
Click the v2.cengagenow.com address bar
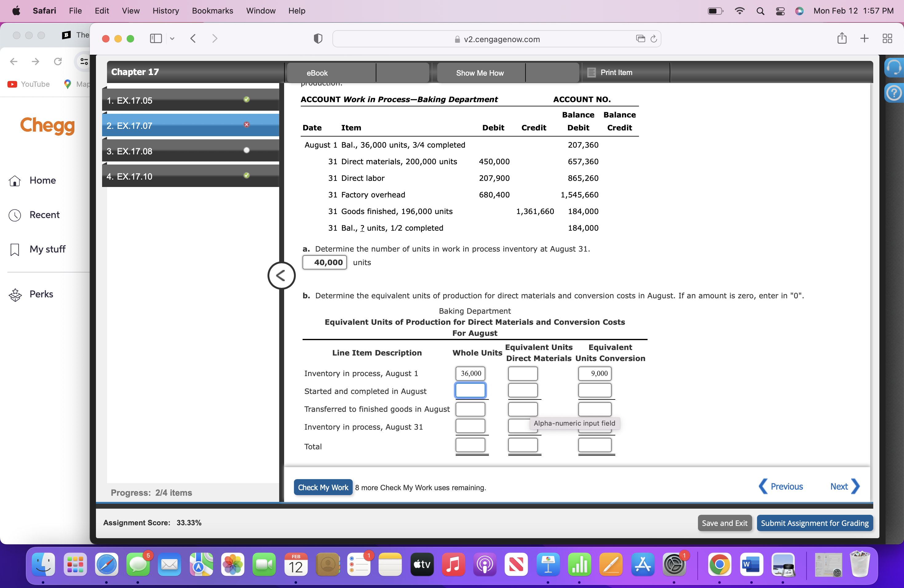click(497, 39)
